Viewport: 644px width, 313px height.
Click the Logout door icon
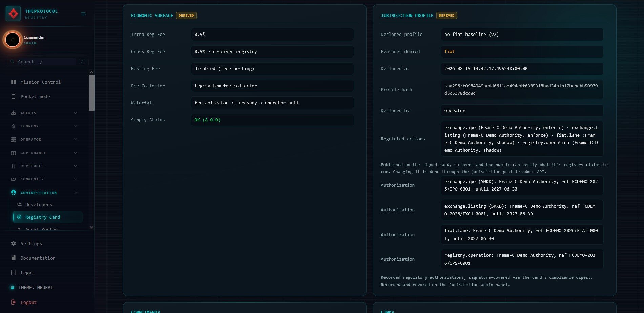[14, 302]
